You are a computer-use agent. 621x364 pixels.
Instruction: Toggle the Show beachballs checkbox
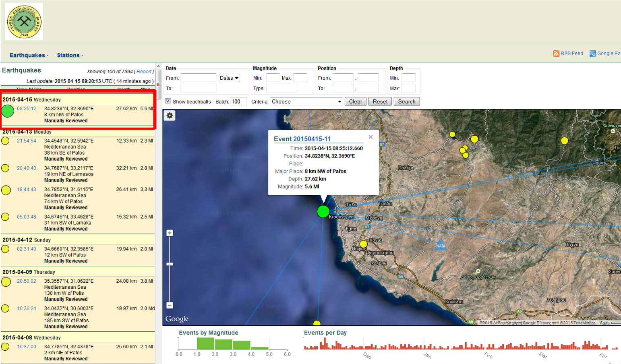tap(168, 101)
